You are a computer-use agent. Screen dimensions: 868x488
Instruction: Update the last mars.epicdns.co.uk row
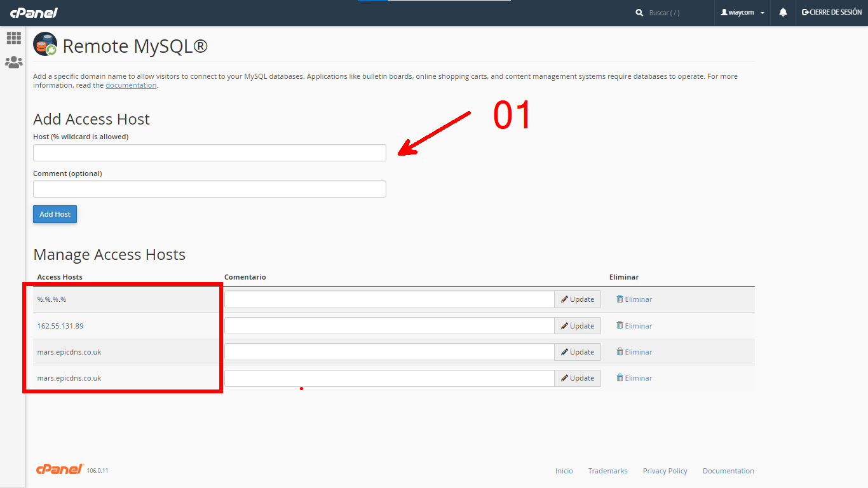[x=578, y=378]
